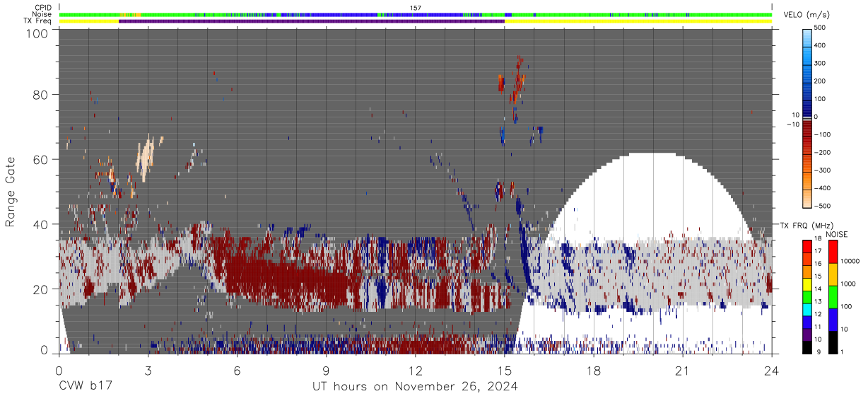Click the VELO (m/s) colorbar title

[808, 16]
